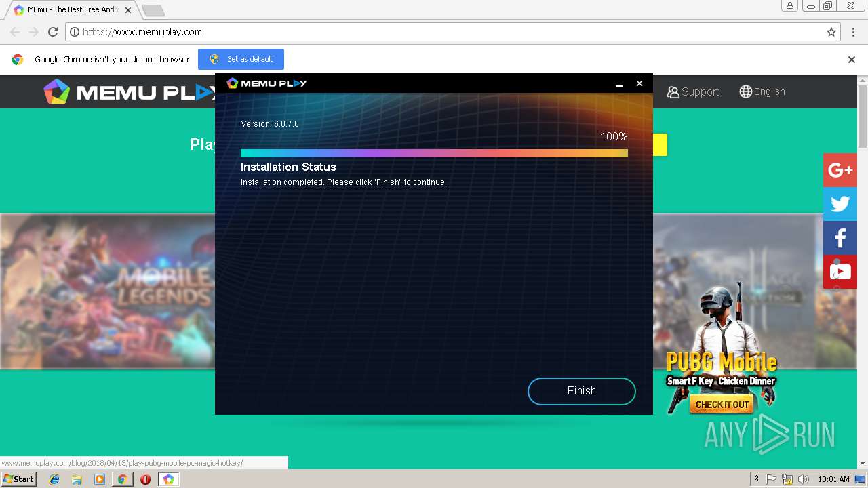Click the MEmu Play website logo
Screen dimensions: 868x488
[x=129, y=91]
